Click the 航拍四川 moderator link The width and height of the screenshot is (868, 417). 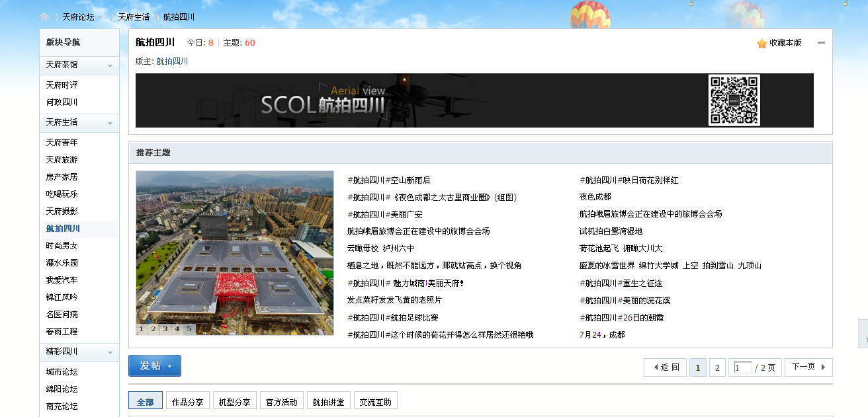pos(172,61)
